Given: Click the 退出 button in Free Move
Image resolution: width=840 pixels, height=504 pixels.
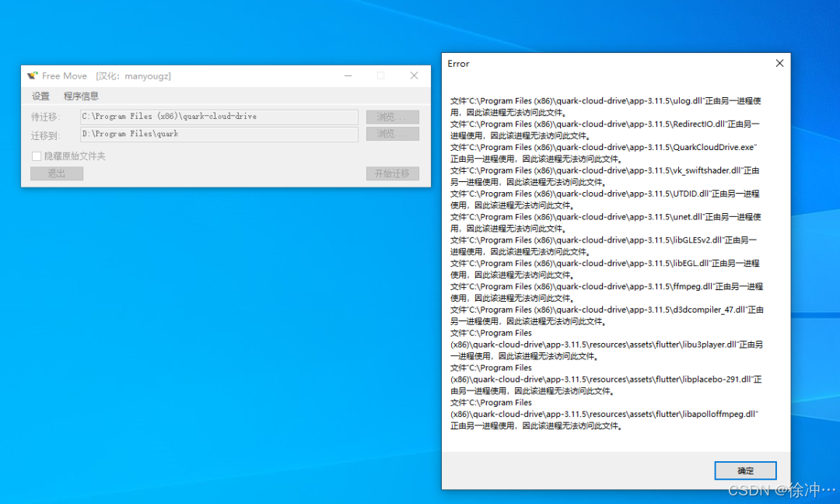Looking at the screenshot, I should (57, 173).
